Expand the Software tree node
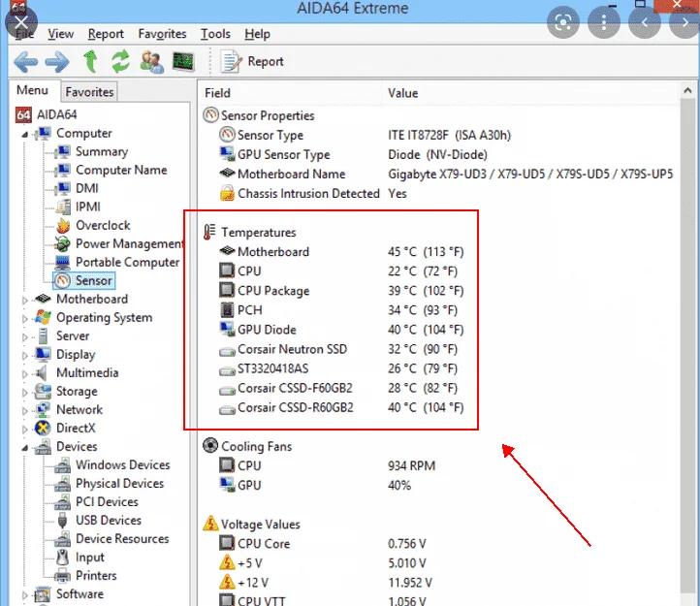700x606 pixels. [x=25, y=595]
